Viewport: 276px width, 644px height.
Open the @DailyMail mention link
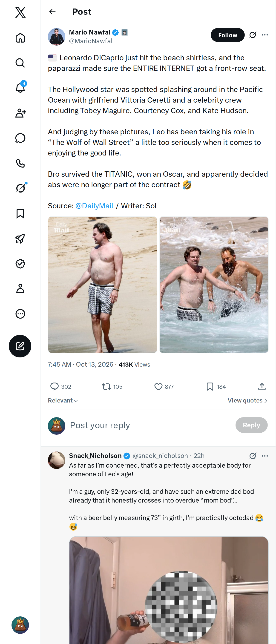click(x=95, y=206)
